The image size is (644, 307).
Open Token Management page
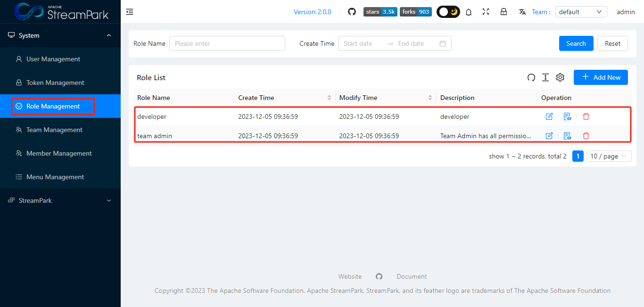pyautogui.click(x=55, y=83)
